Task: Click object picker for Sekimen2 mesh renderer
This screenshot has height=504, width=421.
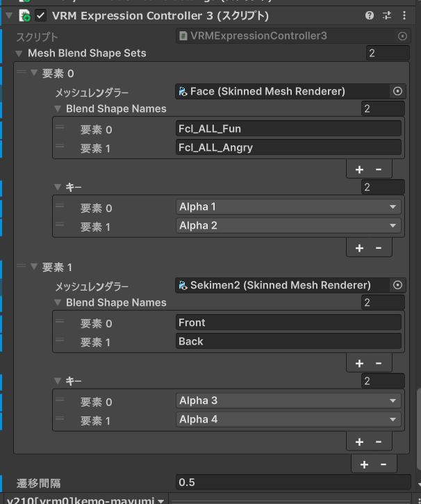Action: 397,285
